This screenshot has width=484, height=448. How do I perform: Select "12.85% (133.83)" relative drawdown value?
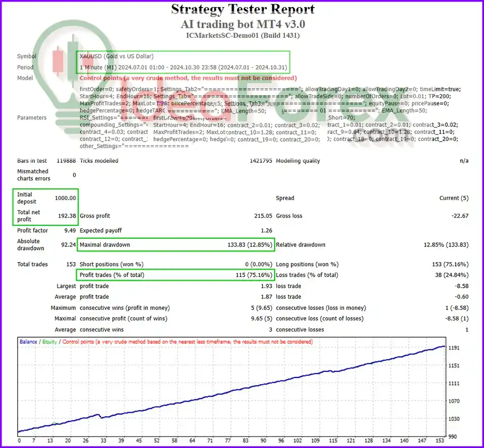pos(446,245)
